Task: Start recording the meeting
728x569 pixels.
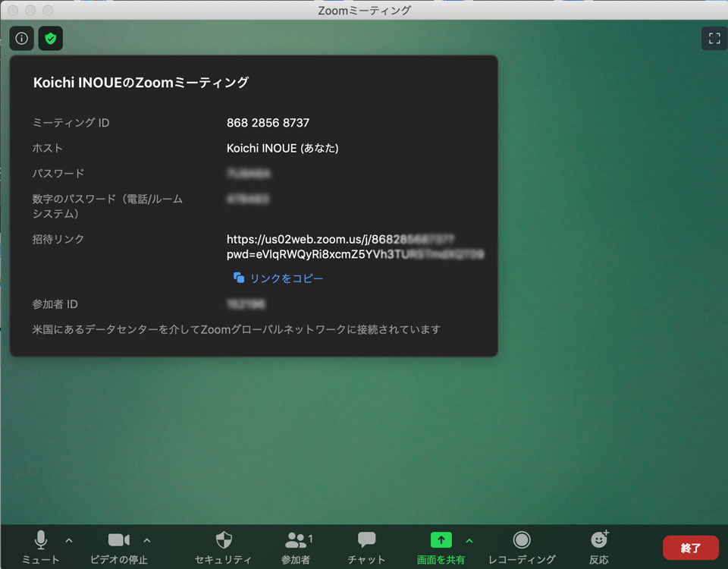Action: (522, 547)
